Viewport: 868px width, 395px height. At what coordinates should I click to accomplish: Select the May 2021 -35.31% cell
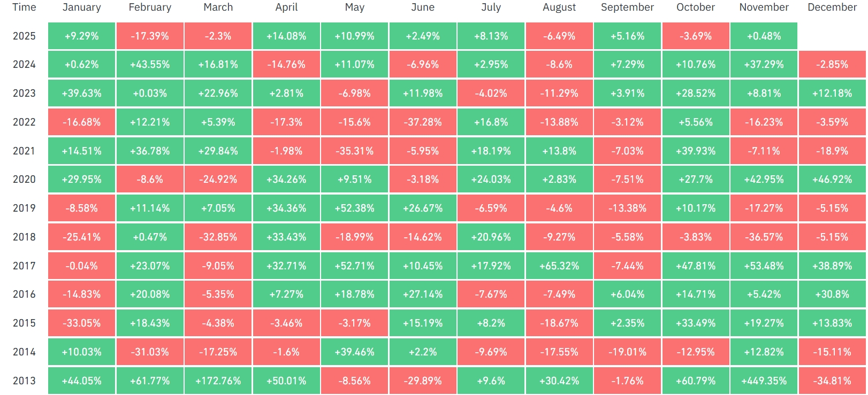354,151
